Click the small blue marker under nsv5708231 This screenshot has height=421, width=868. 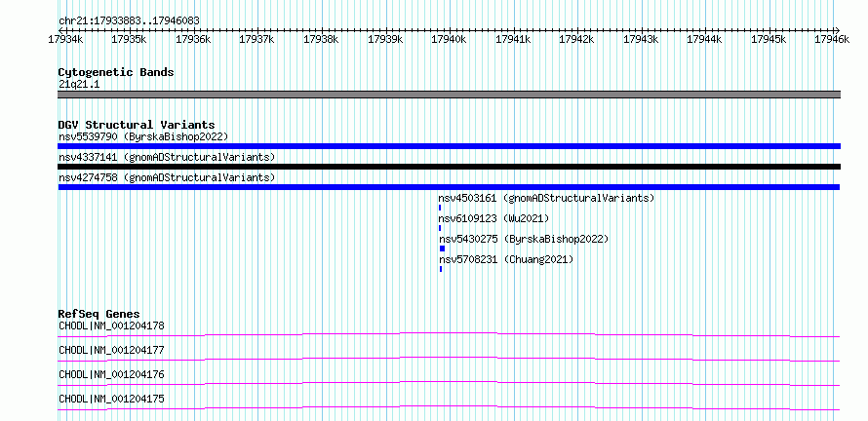[441, 269]
